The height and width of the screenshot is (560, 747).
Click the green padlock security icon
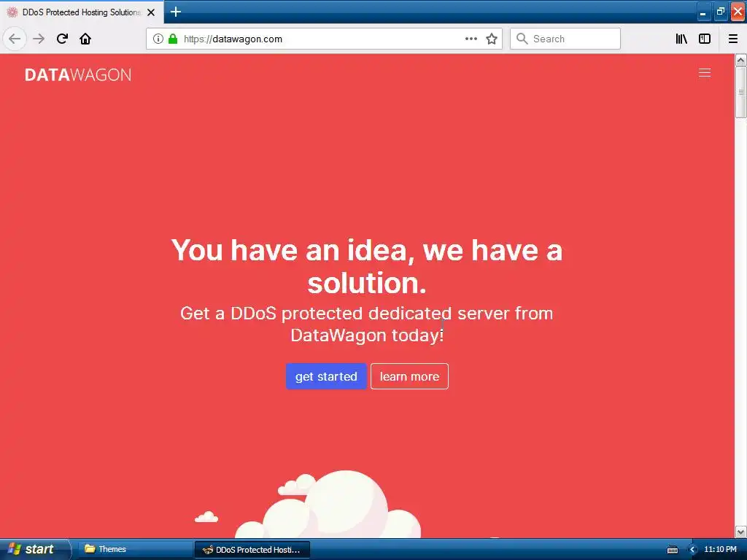coord(173,39)
